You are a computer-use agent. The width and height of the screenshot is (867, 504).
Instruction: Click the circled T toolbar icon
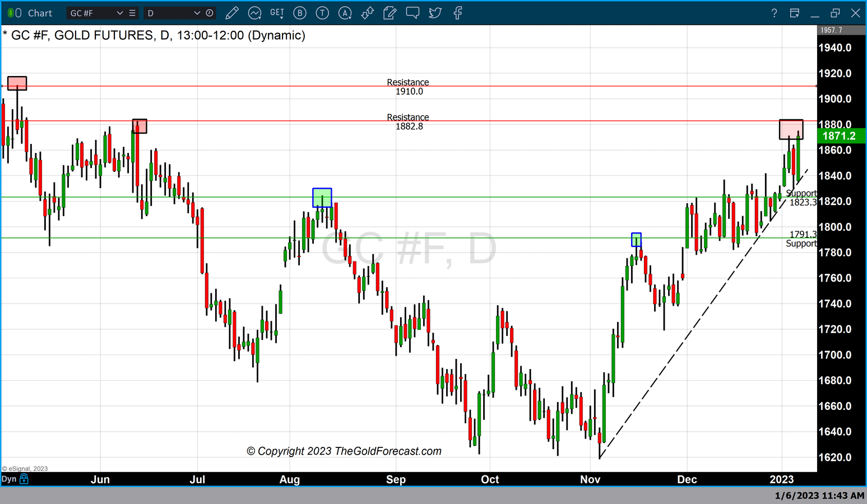click(x=322, y=13)
